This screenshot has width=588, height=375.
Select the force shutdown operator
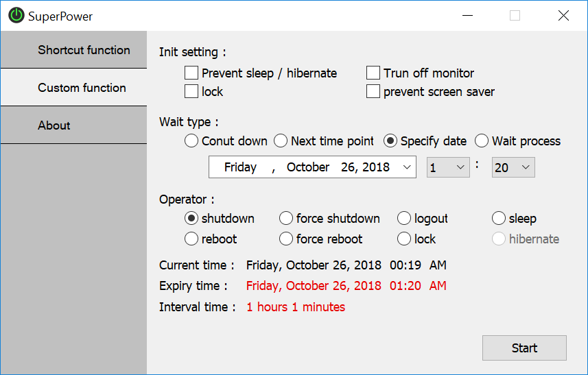pos(286,219)
